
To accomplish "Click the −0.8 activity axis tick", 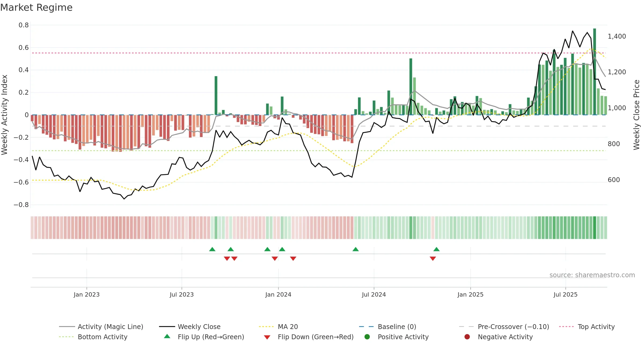I will pyautogui.click(x=21, y=205).
